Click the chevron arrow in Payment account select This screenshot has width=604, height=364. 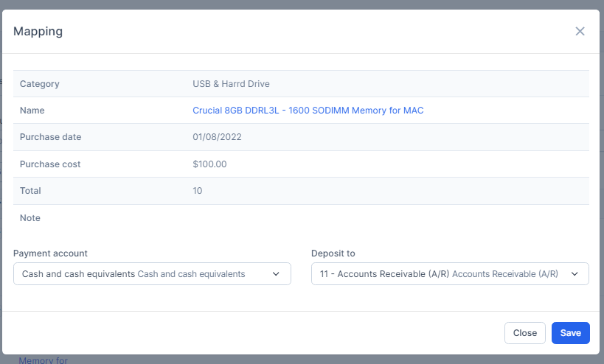tap(277, 274)
